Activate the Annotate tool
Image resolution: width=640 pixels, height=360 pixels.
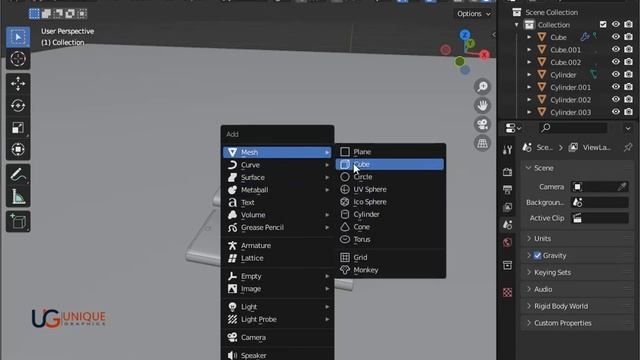tap(18, 175)
